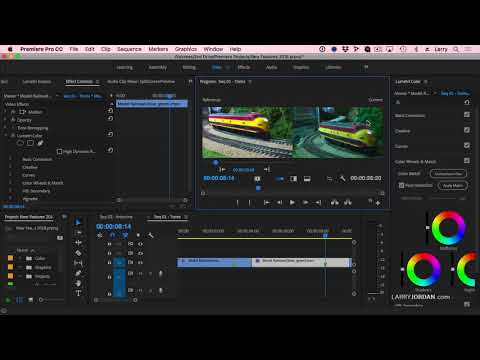This screenshot has height=360, width=480.
Task: Toggle Snap in the timeline
Action: coord(112,235)
